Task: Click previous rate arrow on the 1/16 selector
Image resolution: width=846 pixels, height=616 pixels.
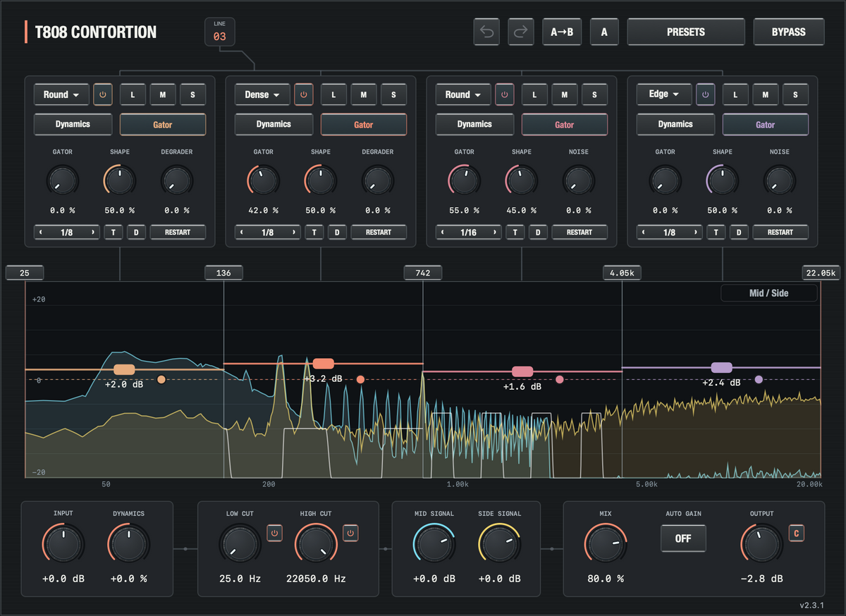Action: click(x=443, y=233)
